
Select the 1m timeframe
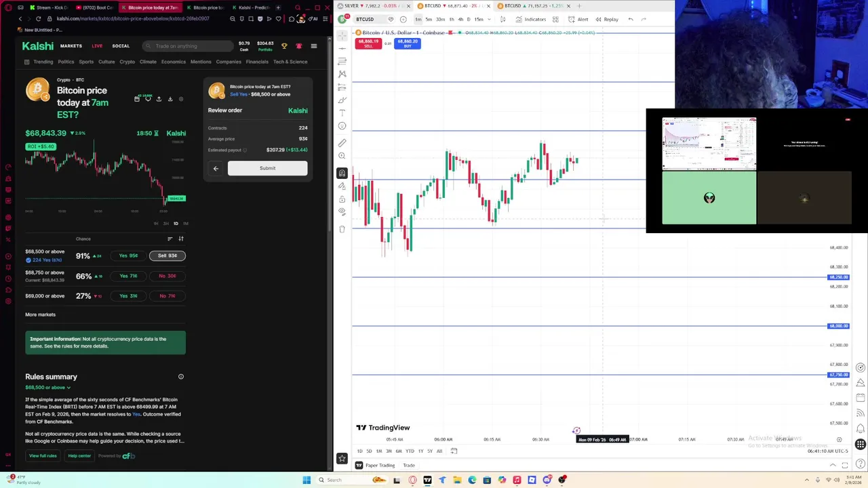418,19
